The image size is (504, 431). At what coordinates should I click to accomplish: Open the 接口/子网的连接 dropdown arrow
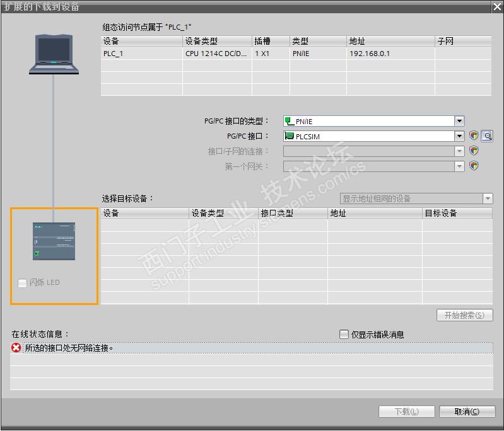459,151
